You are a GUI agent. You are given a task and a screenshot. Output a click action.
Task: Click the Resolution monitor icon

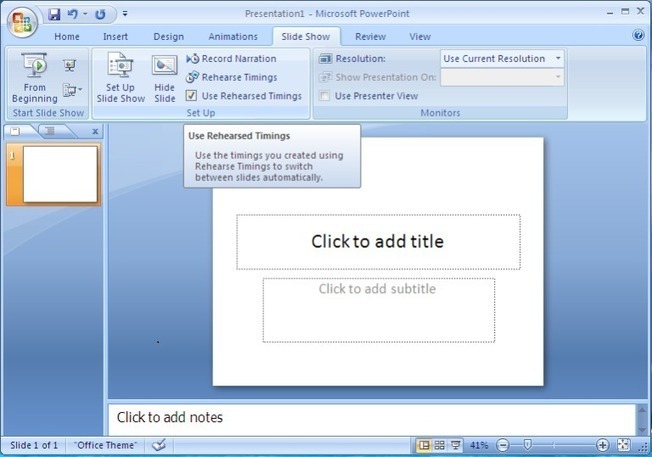(x=325, y=59)
